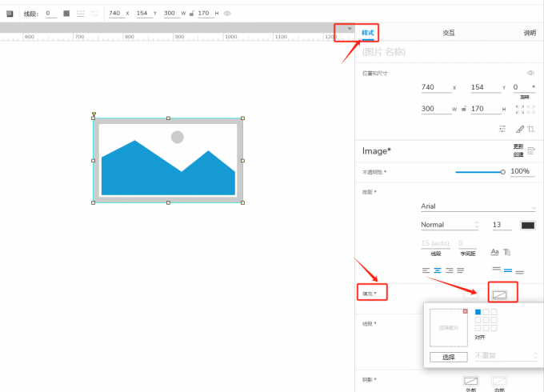Click the panel height field showing 170
The height and width of the screenshot is (392, 544).
point(486,109)
